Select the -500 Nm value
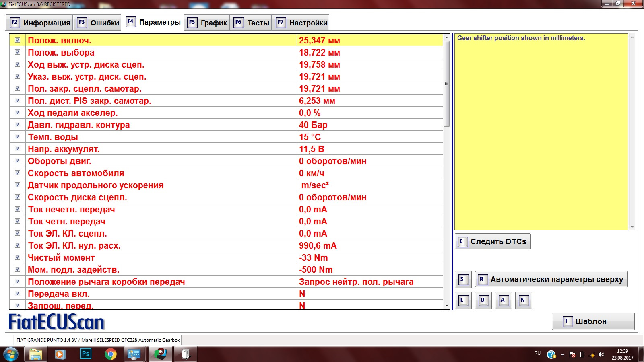 (316, 269)
